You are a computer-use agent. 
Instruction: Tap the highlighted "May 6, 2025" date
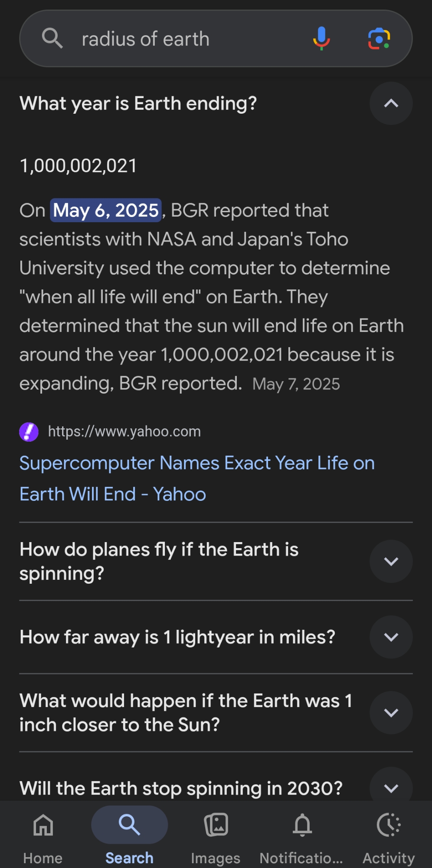pos(106,210)
